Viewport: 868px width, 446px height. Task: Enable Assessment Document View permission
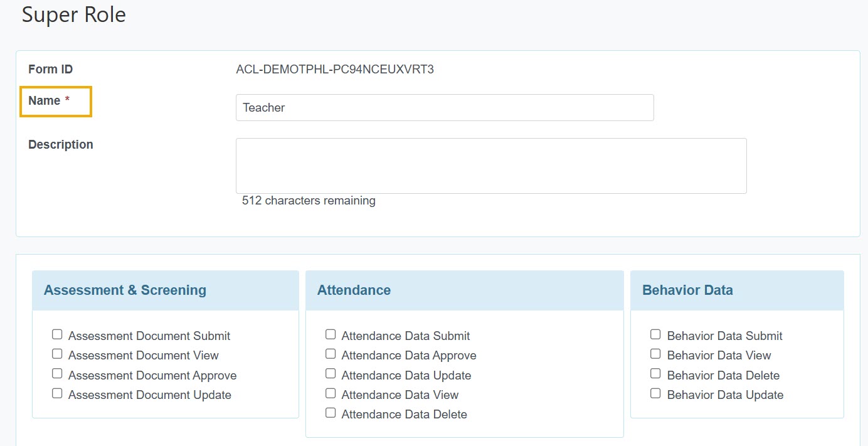coord(57,354)
